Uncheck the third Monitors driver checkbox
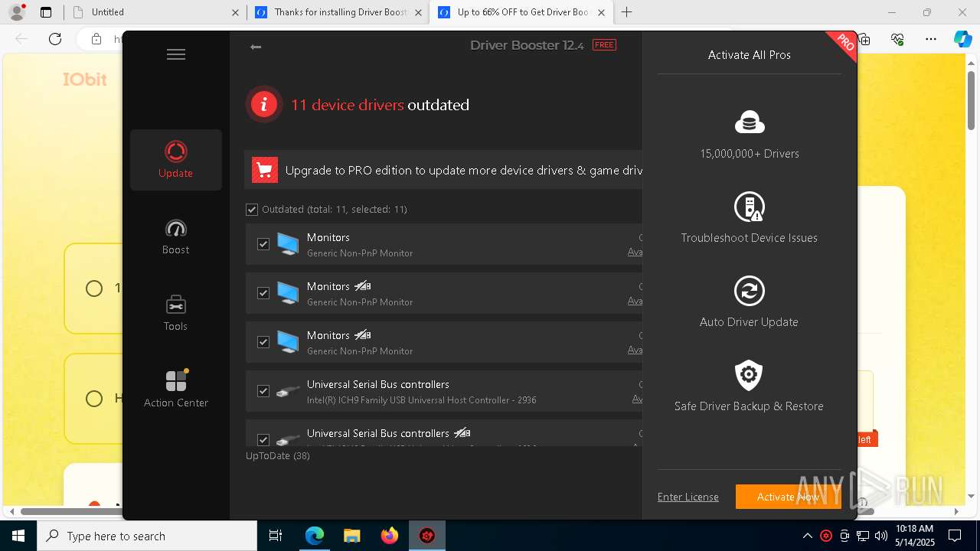Screen dimensions: 980x551 [263, 342]
